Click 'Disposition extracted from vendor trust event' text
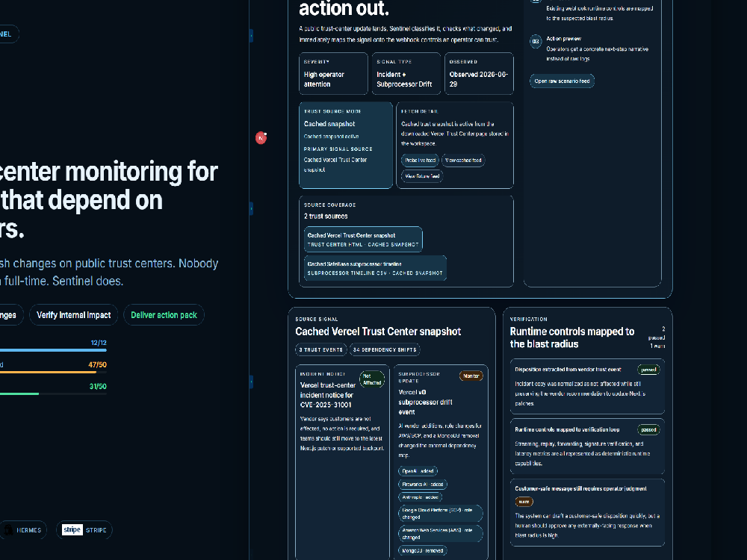The width and height of the screenshot is (747, 560). tap(568, 370)
